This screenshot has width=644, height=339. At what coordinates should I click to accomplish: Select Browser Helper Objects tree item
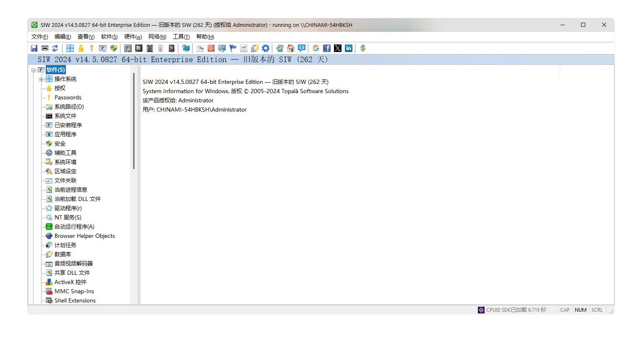[85, 236]
